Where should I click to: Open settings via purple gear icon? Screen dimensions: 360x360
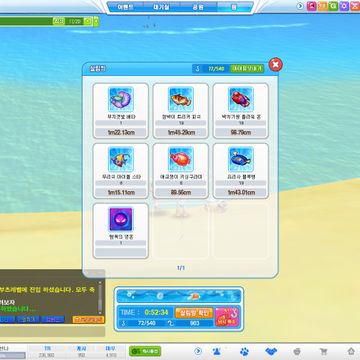pos(344,6)
